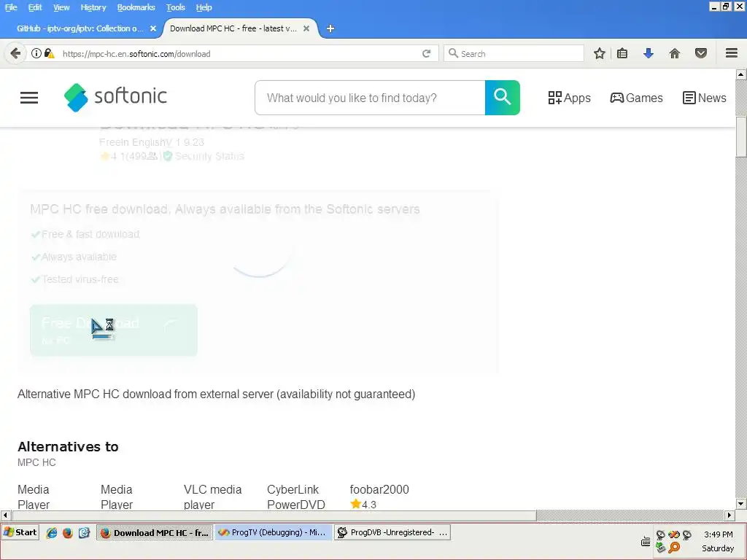
Task: Click the Softonic logo
Action: (115, 97)
